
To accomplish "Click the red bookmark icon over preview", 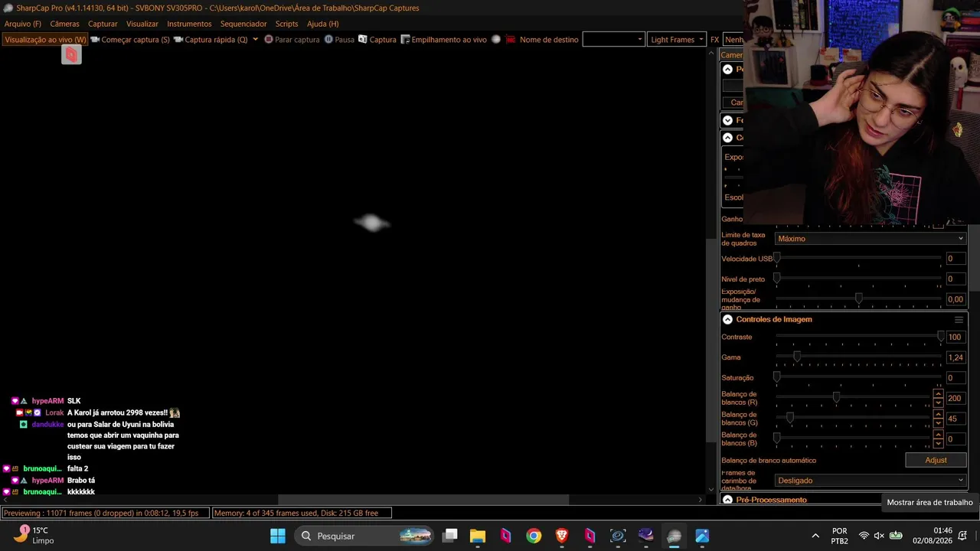I will coord(71,54).
